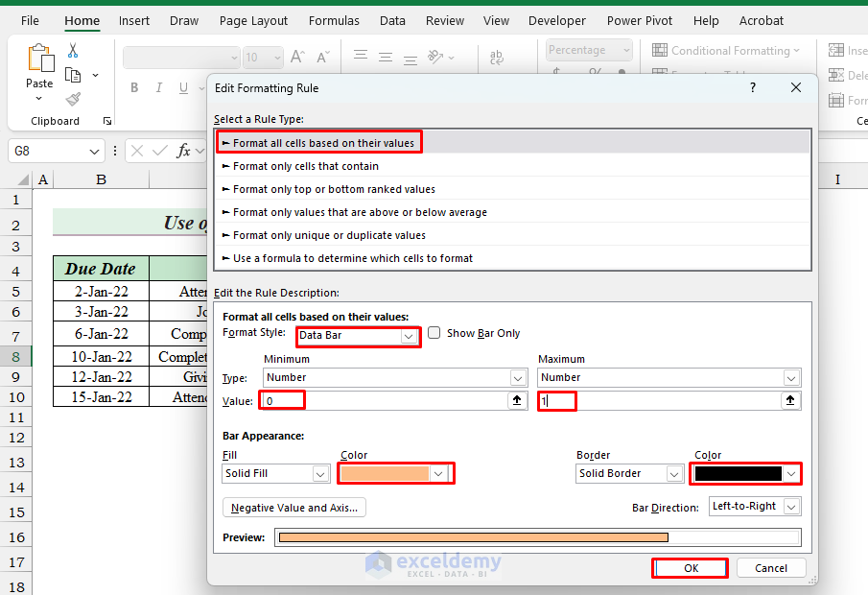Click the Middle Align icon
868x595 pixels.
386,57
